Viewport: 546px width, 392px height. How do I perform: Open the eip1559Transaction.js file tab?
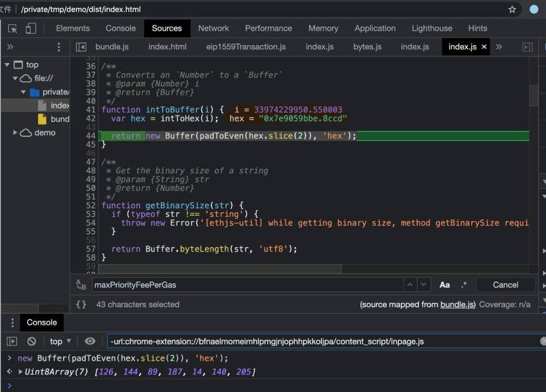pos(246,47)
